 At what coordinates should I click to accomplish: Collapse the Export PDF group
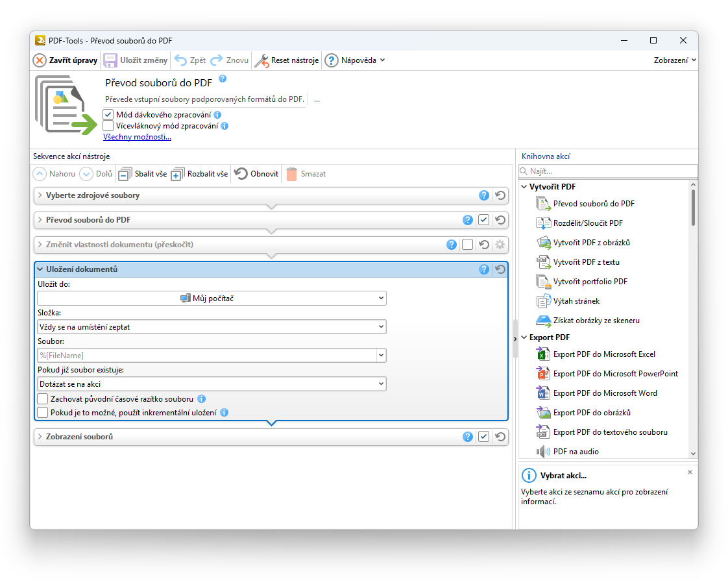tap(524, 337)
